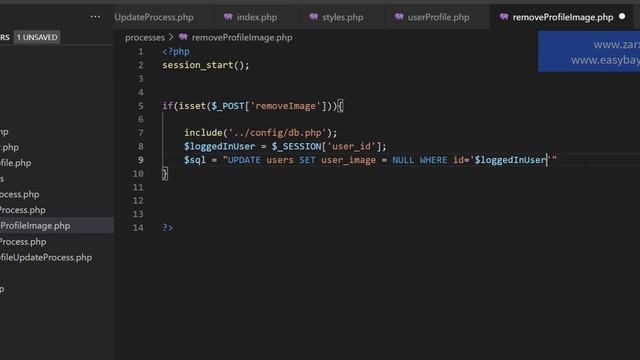Viewport: 640px width, 360px height.
Task: Open the explorer more actions ellipsis
Action: 95,17
